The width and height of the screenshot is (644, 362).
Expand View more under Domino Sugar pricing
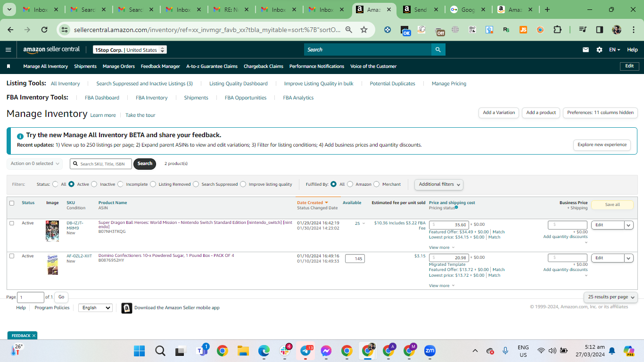pos(442,286)
